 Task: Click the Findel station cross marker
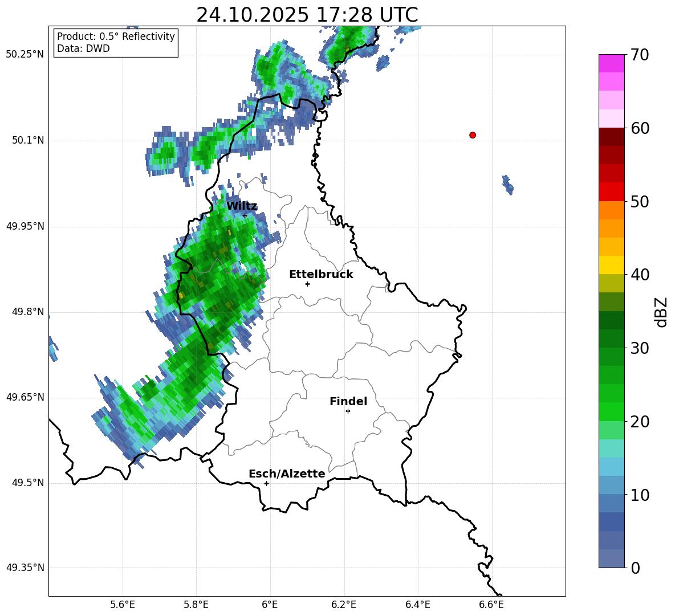tap(348, 411)
